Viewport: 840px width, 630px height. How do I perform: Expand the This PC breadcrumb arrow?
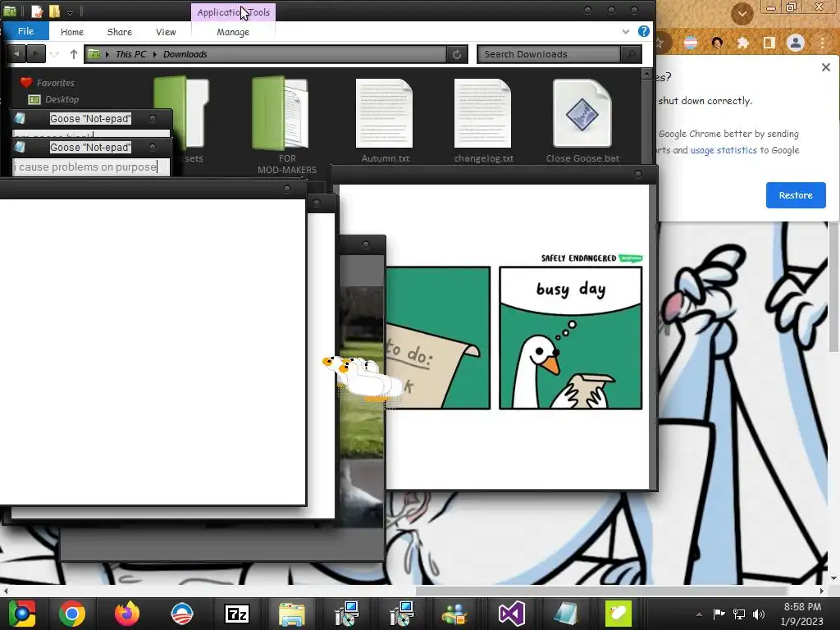(x=155, y=54)
